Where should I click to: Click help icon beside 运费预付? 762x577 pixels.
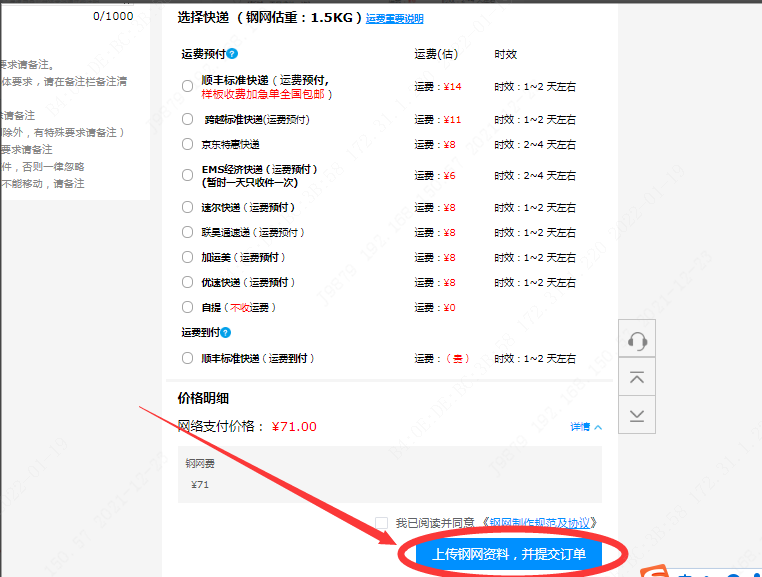[x=232, y=53]
